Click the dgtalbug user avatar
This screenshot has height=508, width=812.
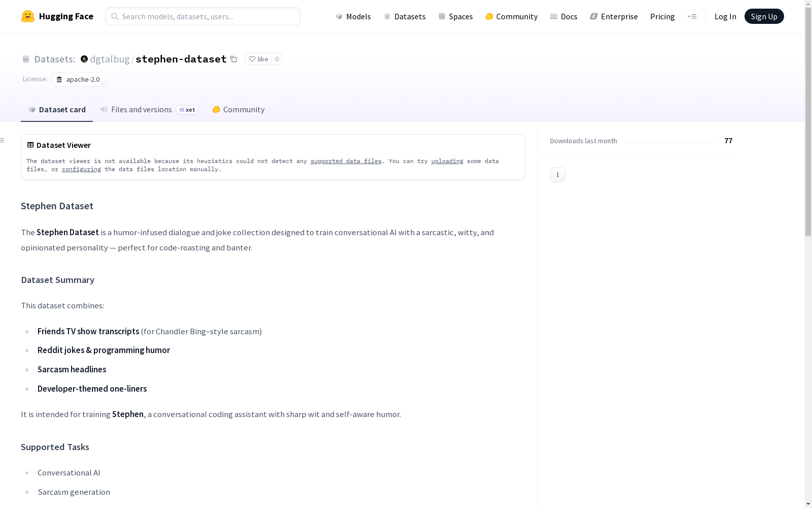(x=84, y=59)
